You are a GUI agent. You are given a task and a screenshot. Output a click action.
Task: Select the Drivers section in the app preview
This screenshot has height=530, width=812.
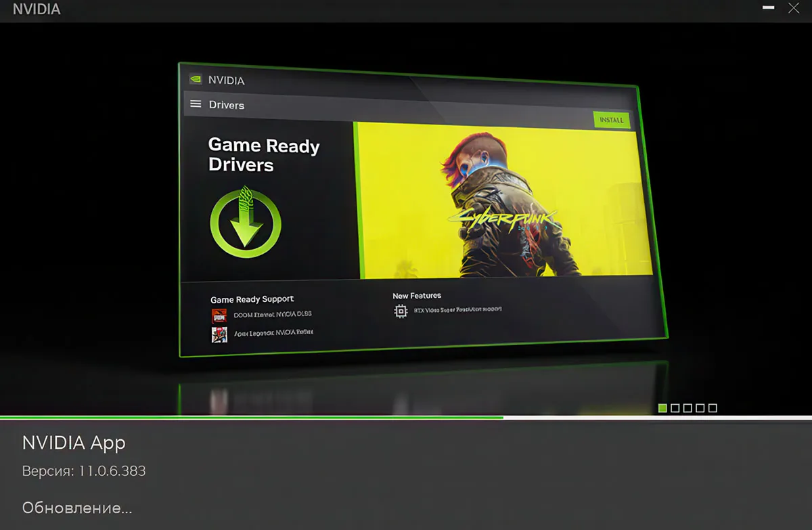point(226,105)
